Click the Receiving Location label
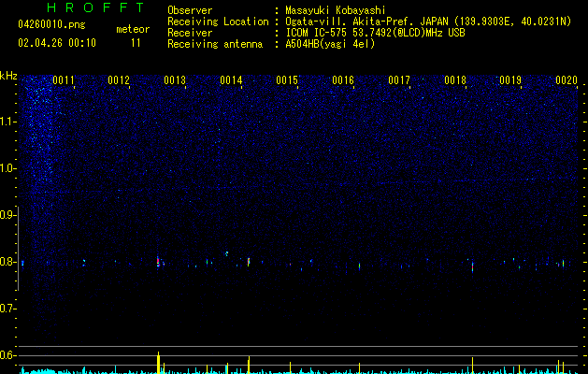This screenshot has height=374, width=588. click(x=218, y=22)
